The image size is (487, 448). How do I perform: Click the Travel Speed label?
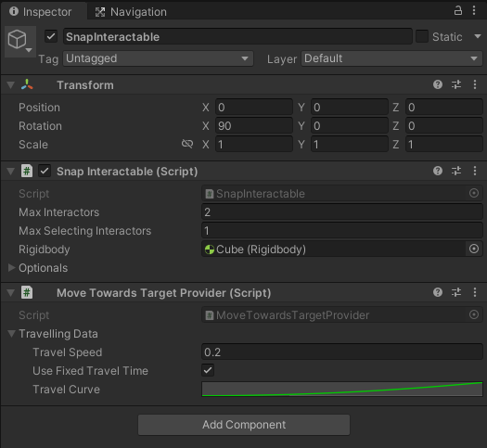pos(68,352)
